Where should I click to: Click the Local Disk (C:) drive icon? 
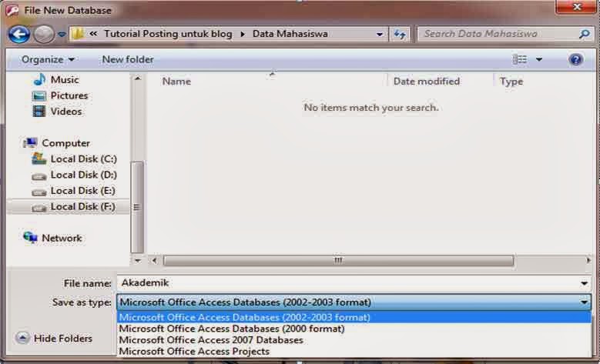click(39, 159)
